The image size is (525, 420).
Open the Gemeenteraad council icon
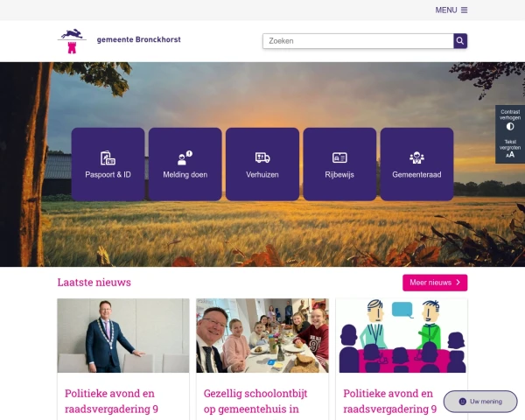click(416, 157)
